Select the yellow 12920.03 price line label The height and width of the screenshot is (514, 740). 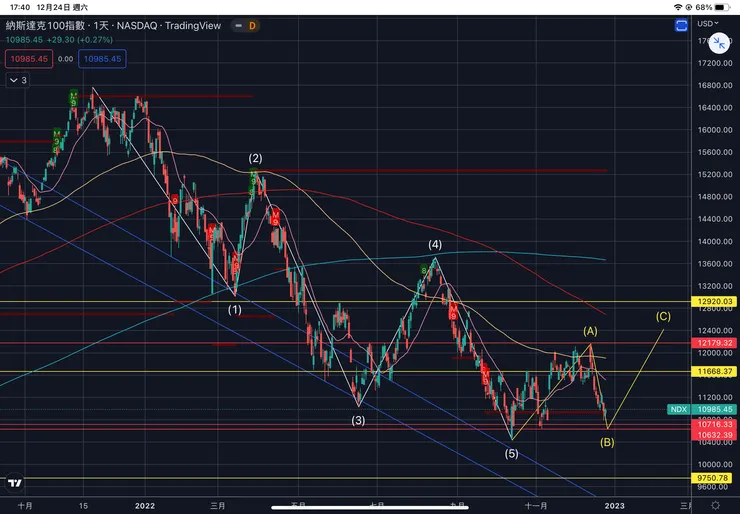click(x=715, y=301)
